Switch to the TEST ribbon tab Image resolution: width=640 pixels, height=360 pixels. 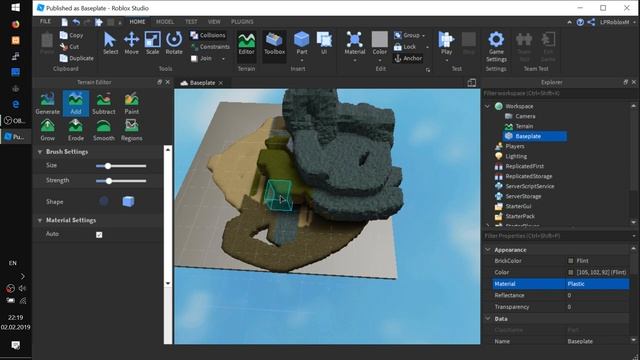pos(191,22)
